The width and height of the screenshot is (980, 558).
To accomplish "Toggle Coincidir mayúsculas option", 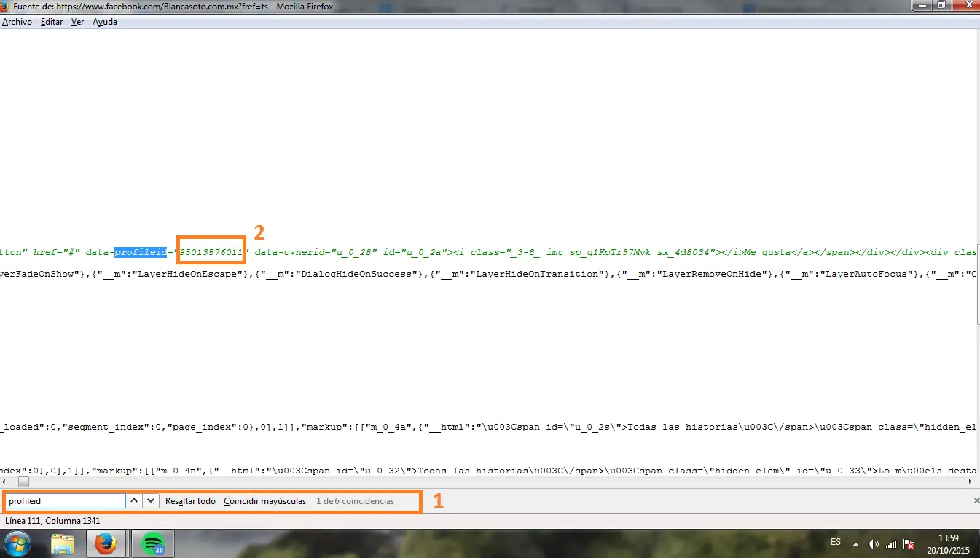I will pyautogui.click(x=265, y=501).
